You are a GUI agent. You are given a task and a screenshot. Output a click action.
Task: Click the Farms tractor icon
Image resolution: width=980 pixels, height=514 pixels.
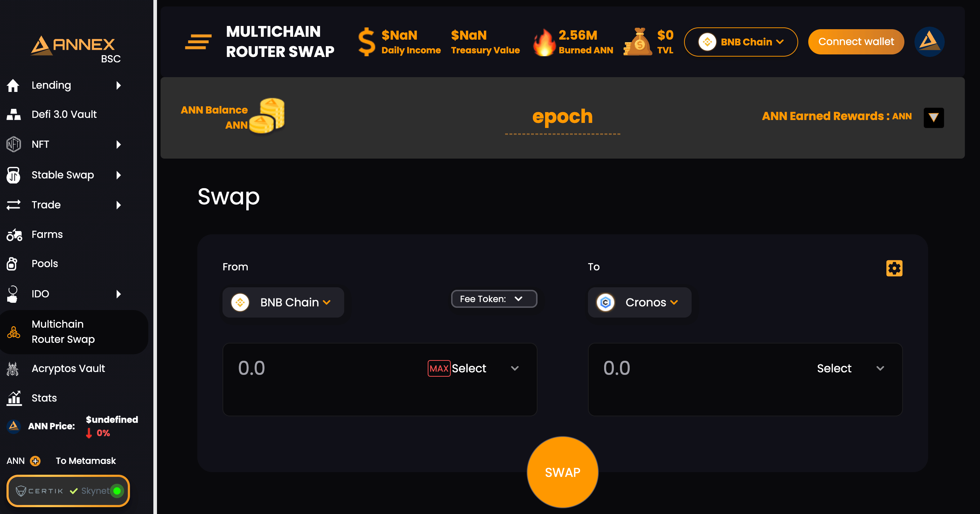14,235
